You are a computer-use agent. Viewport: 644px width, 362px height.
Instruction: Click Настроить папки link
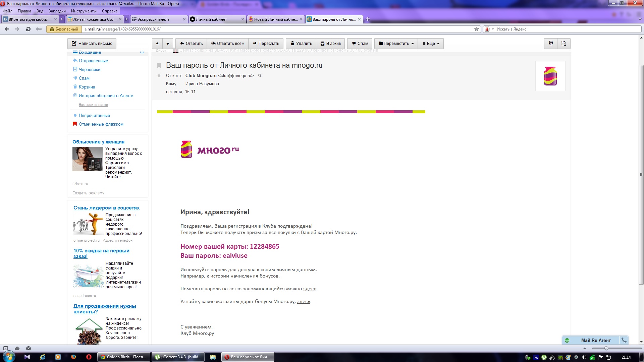(x=93, y=105)
